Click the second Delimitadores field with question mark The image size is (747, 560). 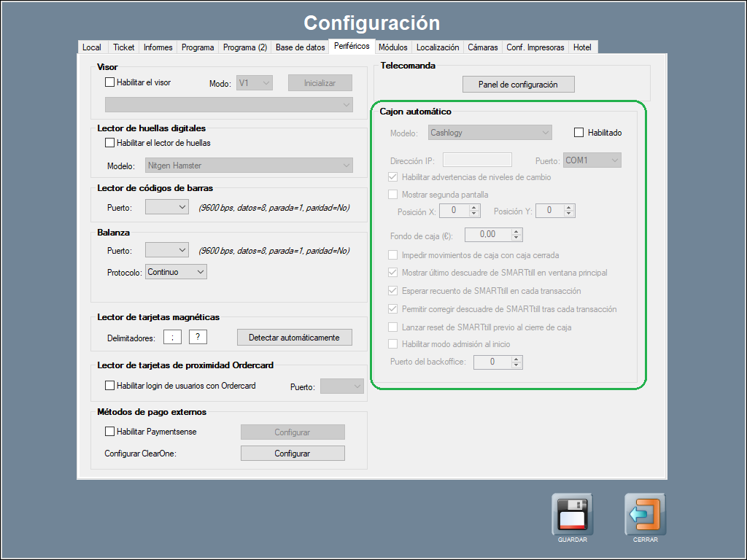pyautogui.click(x=198, y=338)
